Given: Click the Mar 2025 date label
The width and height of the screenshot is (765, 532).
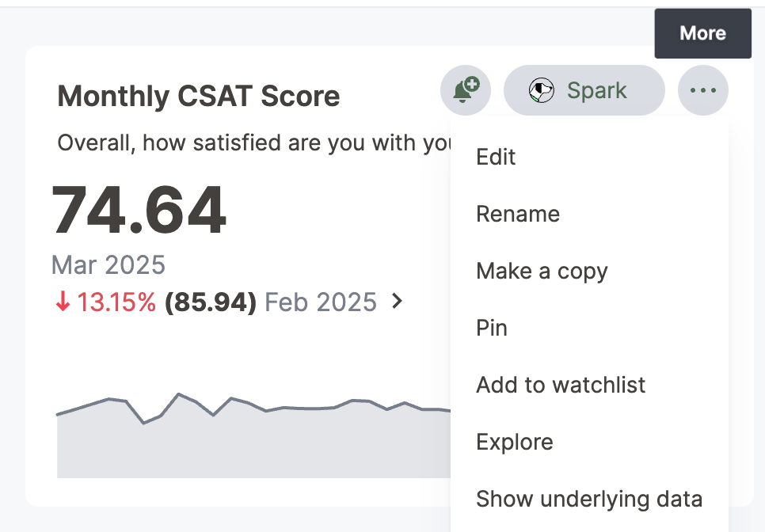Looking at the screenshot, I should (108, 264).
